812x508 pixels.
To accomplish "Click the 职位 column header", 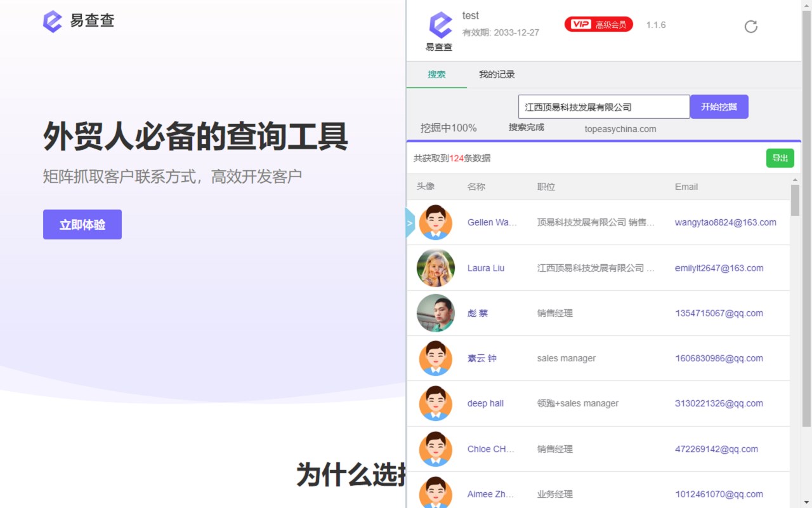I will (546, 187).
